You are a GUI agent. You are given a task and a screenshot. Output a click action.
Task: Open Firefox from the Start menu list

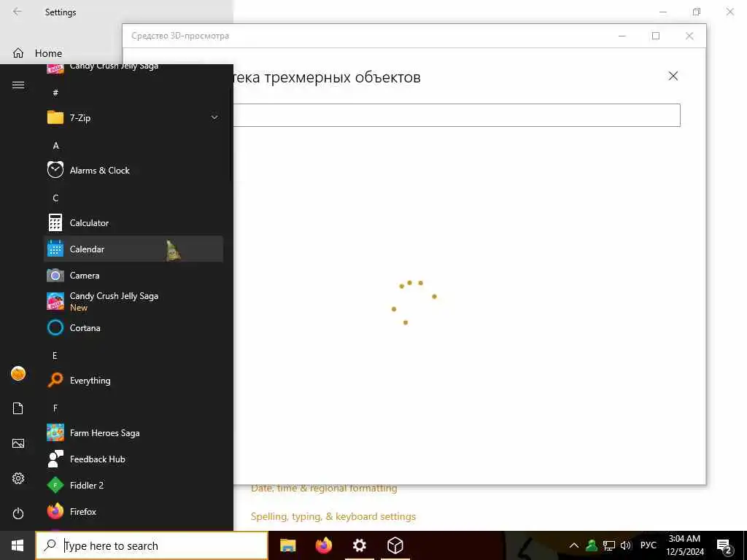point(133,511)
